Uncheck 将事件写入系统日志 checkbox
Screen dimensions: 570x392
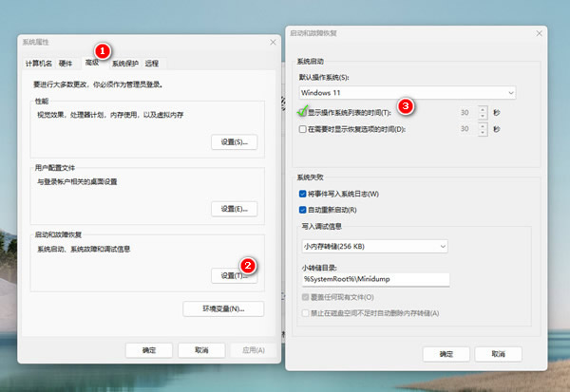[x=303, y=194]
